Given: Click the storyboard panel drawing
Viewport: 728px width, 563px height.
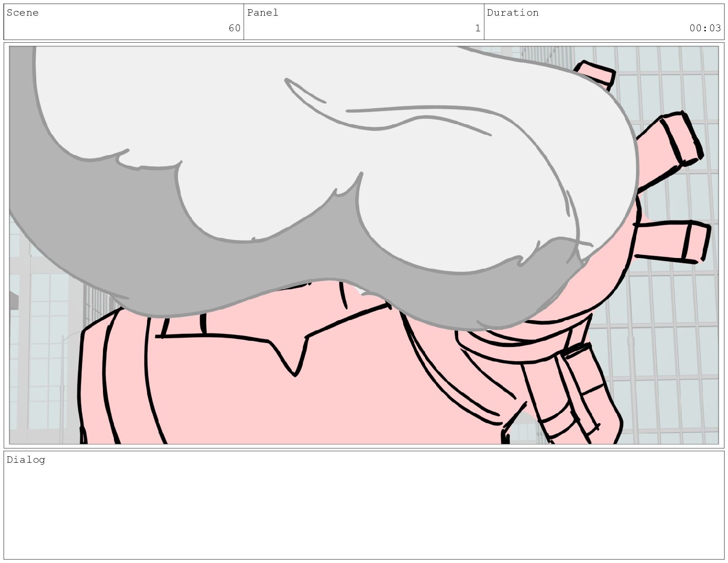Looking at the screenshot, I should 364,245.
